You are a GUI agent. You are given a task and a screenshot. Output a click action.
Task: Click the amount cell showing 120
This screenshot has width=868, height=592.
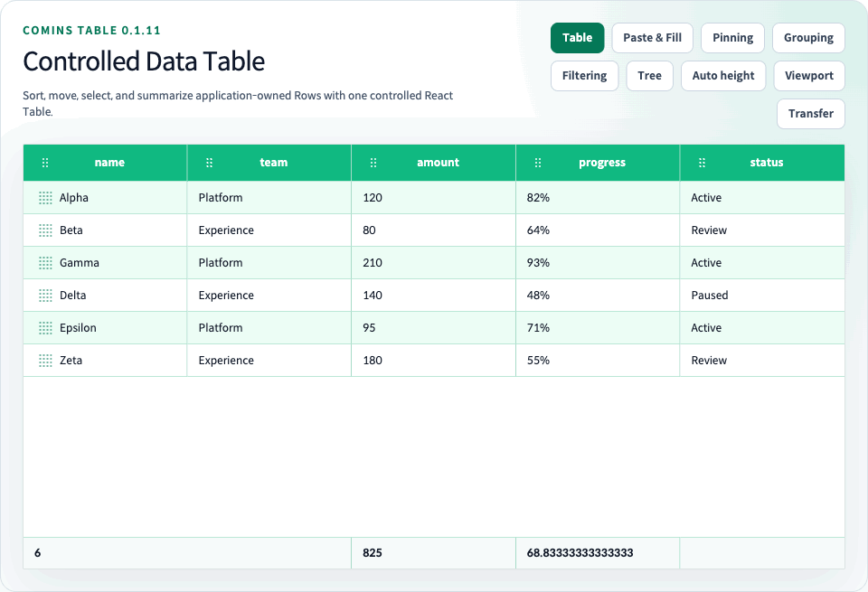pos(433,198)
